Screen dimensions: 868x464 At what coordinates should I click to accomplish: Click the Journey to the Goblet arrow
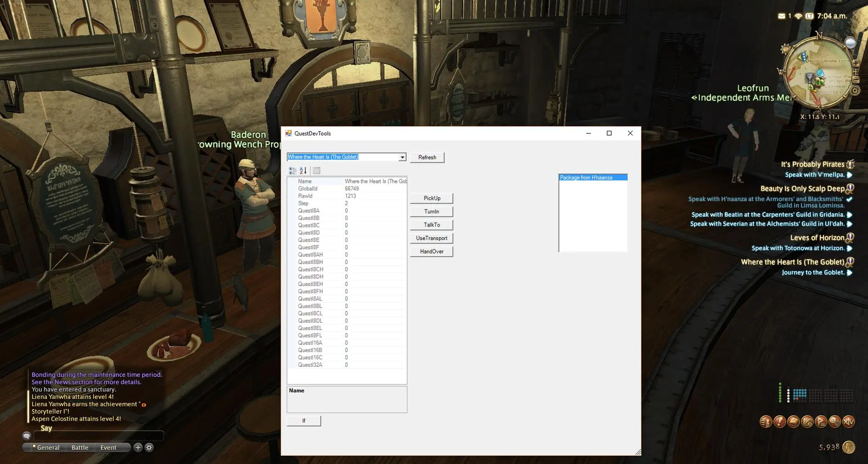(x=850, y=273)
